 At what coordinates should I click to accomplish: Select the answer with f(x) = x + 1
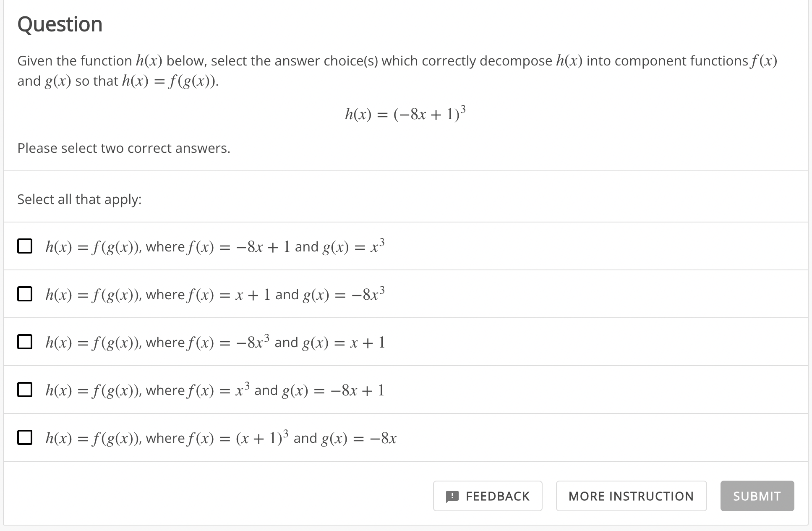25,294
